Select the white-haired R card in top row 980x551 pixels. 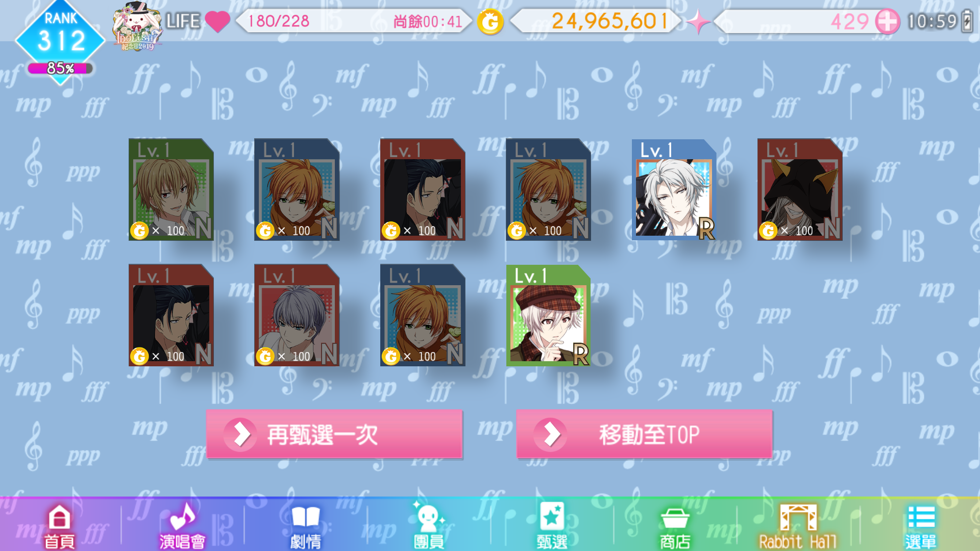click(x=674, y=189)
